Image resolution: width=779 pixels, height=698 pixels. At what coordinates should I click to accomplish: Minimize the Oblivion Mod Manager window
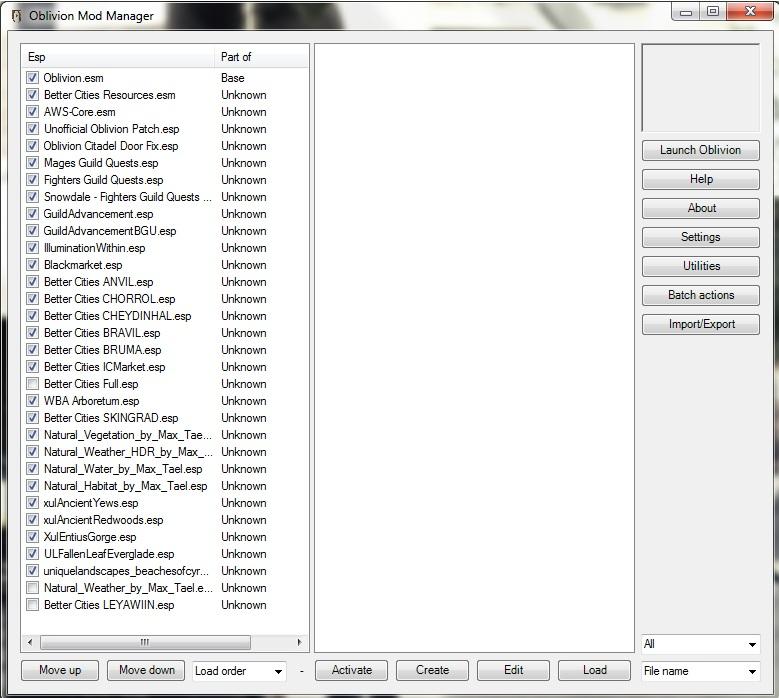(x=686, y=11)
